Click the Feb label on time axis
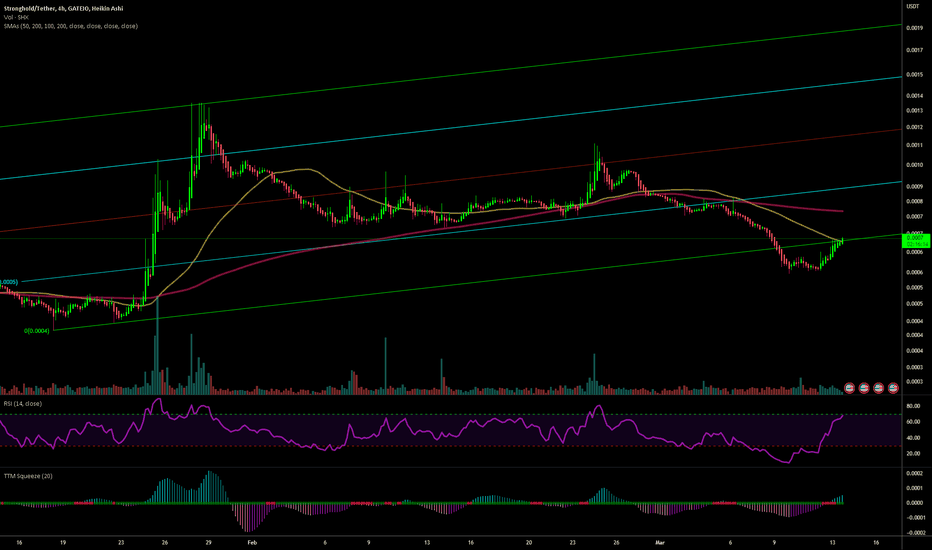 coord(251,542)
